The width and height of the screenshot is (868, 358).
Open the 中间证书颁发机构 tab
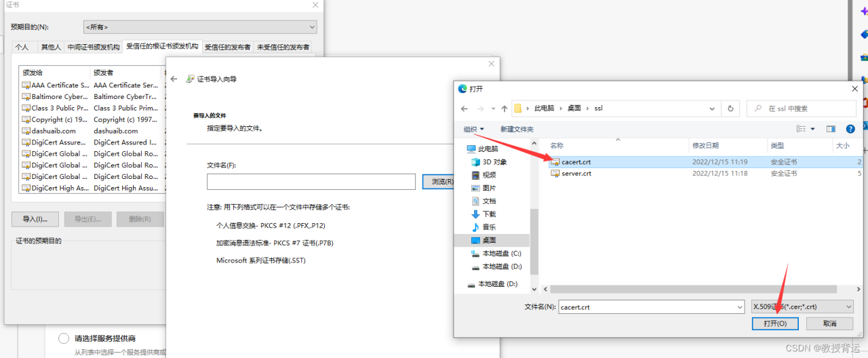94,47
